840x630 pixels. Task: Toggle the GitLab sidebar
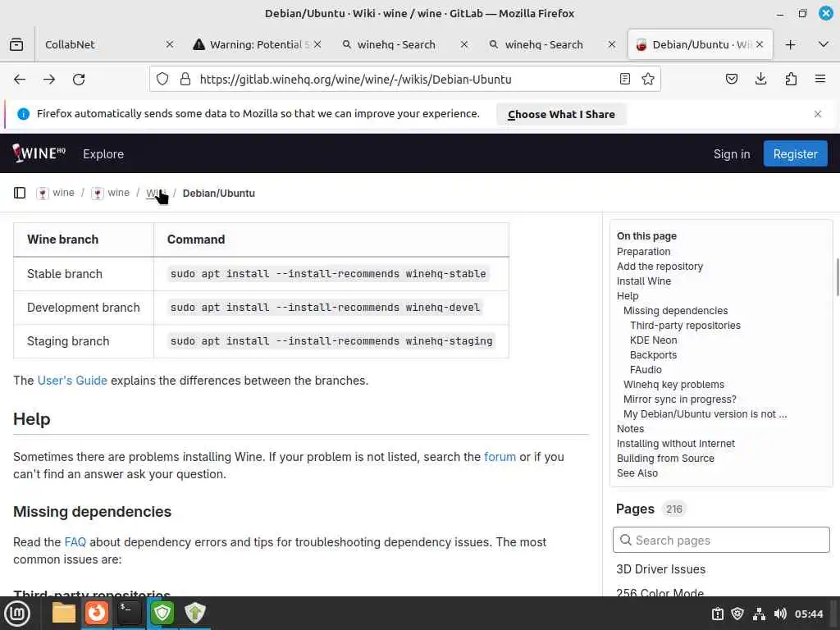pyautogui.click(x=20, y=193)
